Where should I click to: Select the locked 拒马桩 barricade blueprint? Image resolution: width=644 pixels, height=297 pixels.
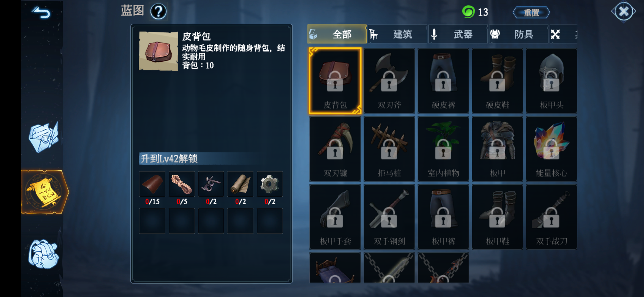click(x=389, y=149)
